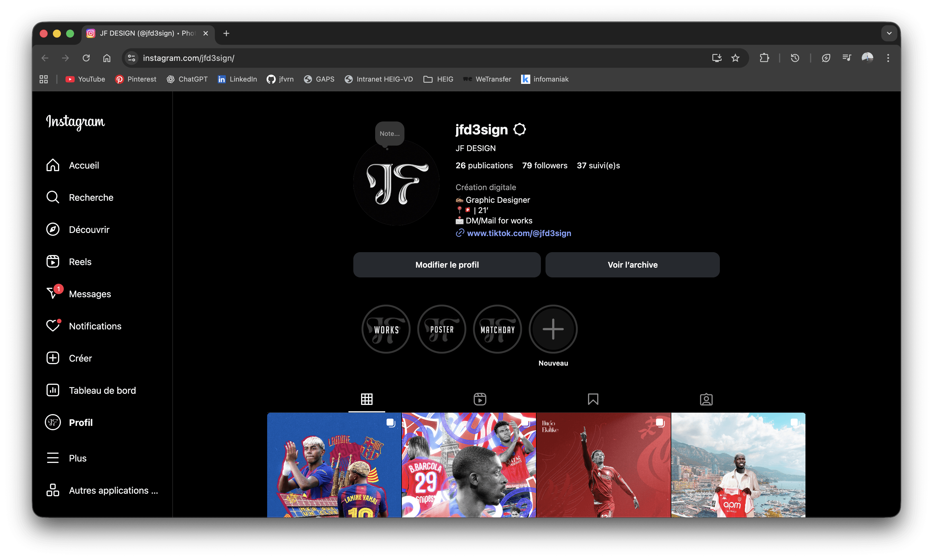Screen dimensions: 933x560
Task: Open the GAPS bookmark
Action: [x=319, y=79]
